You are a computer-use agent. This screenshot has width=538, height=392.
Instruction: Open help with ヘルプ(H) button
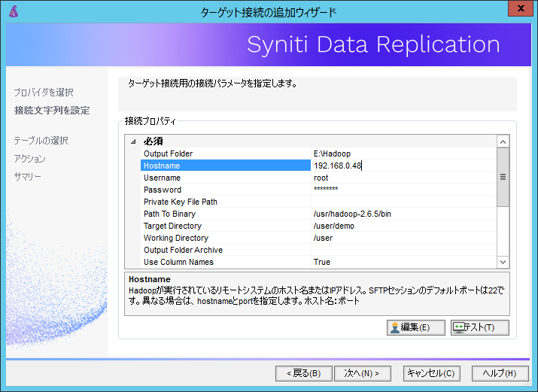pyautogui.click(x=500, y=373)
